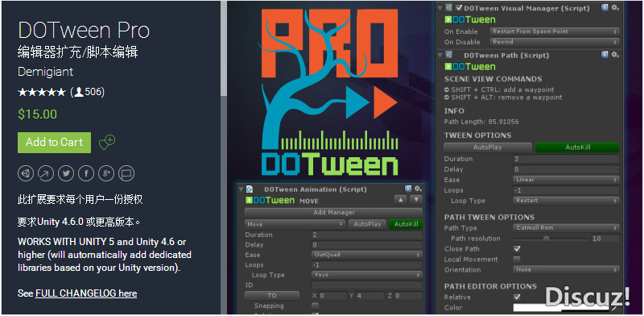Move DOTween Animation down with down arrow

click(x=416, y=200)
